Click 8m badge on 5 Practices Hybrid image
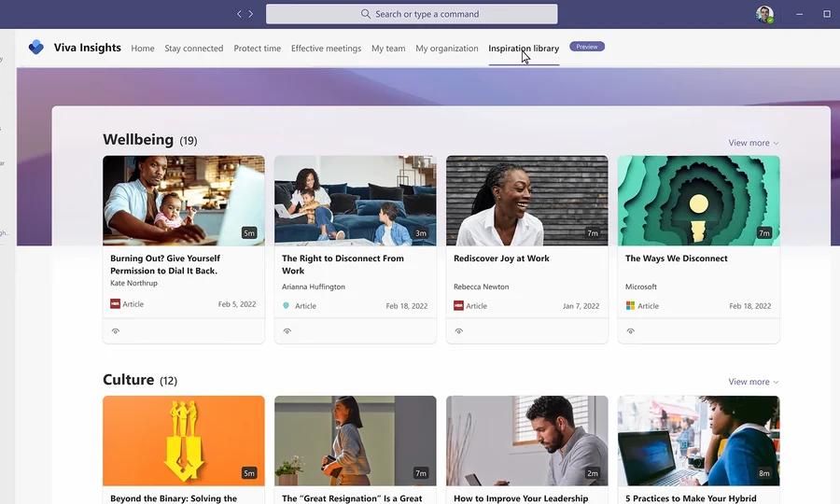Image resolution: width=840 pixels, height=504 pixels. point(763,473)
